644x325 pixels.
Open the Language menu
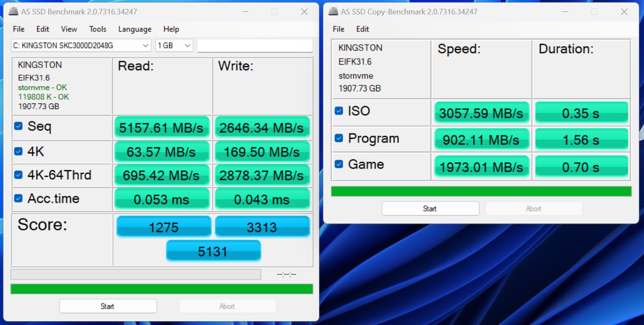point(135,29)
